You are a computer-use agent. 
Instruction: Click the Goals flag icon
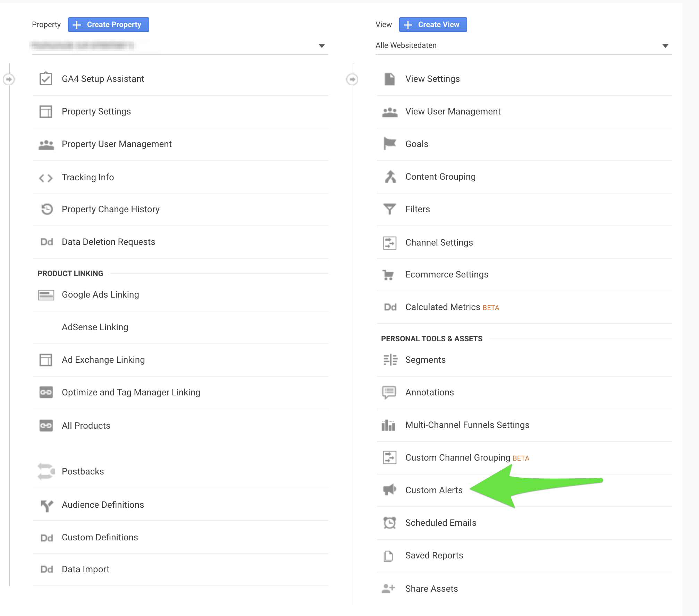click(x=389, y=143)
